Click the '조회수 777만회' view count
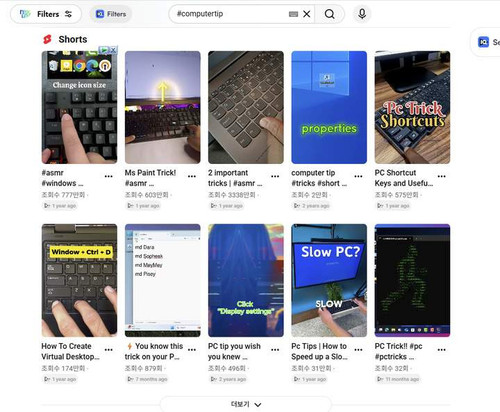This screenshot has height=412, width=500. coord(63,195)
